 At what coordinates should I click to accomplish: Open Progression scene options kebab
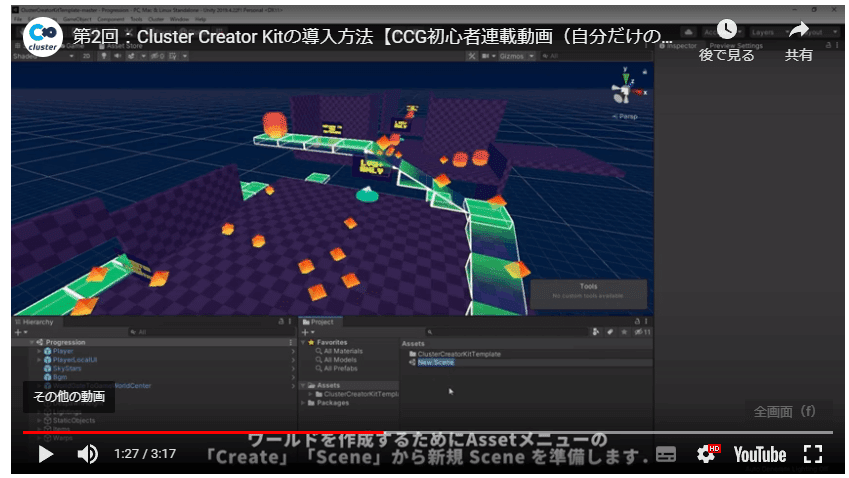(291, 342)
